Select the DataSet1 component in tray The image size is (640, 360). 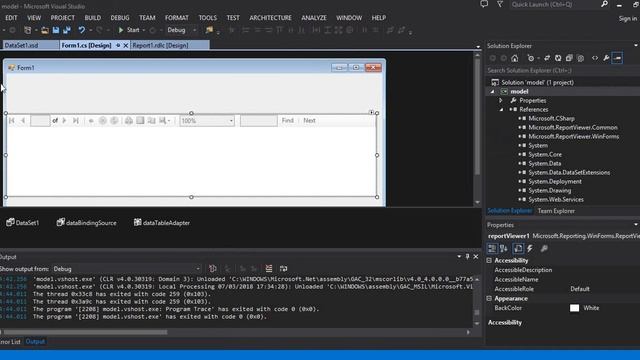point(22,223)
